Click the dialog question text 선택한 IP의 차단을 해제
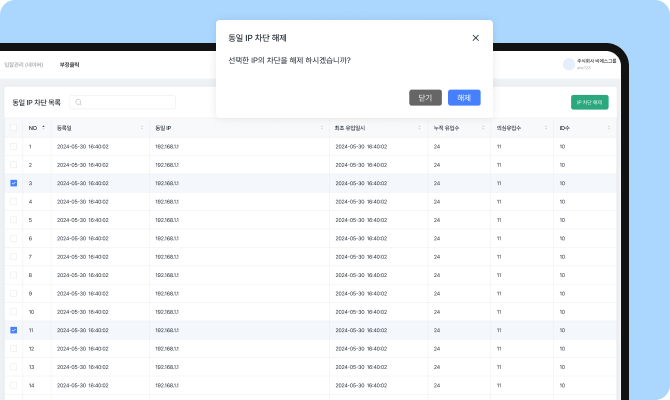This screenshot has height=400, width=670. (289, 61)
